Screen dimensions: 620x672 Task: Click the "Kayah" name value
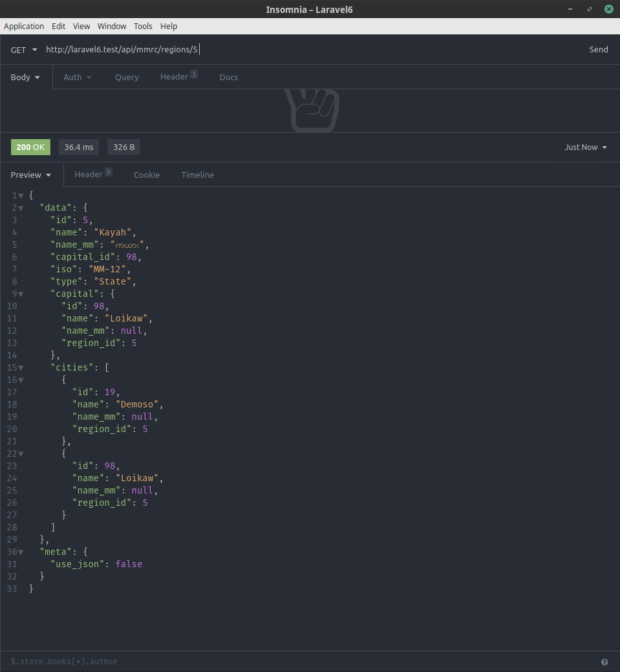click(x=112, y=232)
